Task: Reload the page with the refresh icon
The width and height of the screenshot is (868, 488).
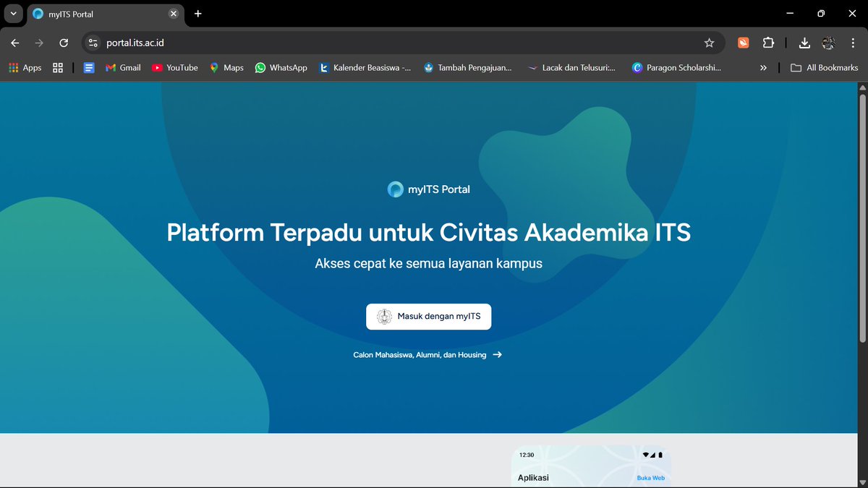Action: click(x=64, y=43)
